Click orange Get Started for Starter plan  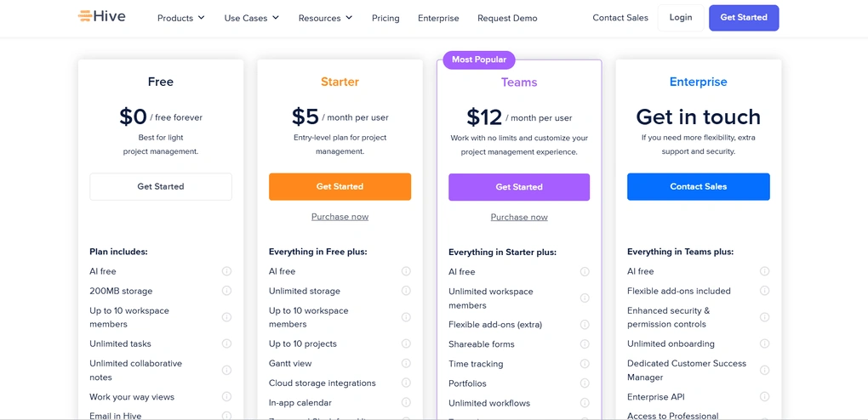(340, 186)
